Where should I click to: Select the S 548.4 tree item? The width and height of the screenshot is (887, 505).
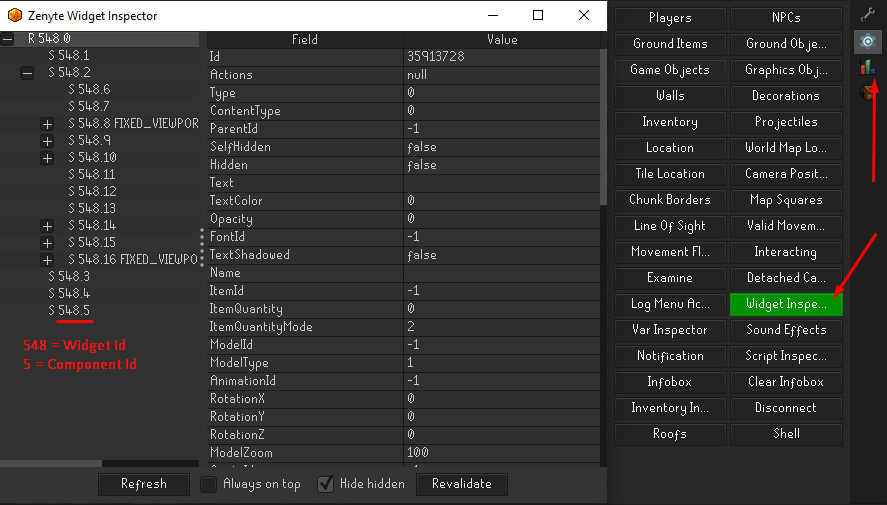pyautogui.click(x=69, y=293)
